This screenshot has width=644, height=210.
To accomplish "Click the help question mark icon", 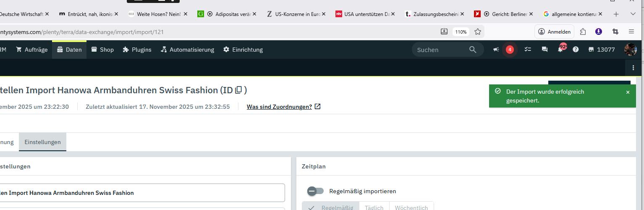I will click(576, 50).
